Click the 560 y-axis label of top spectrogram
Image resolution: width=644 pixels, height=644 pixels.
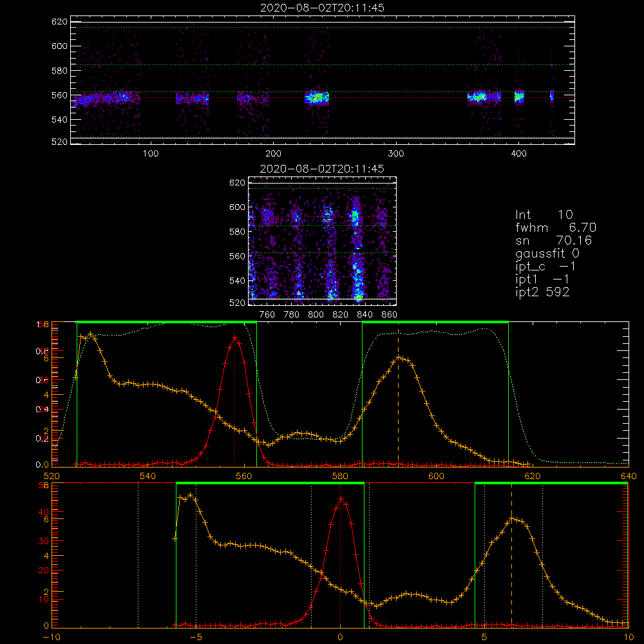(59, 95)
